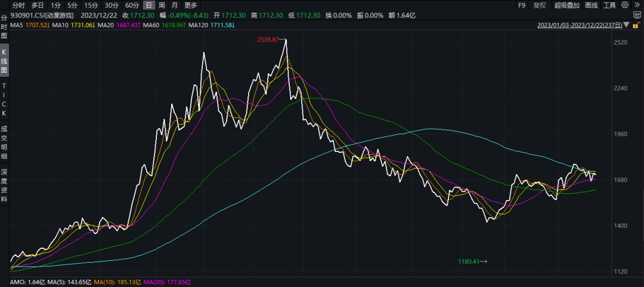Open the K线图 sidebar tab

(x=4, y=61)
